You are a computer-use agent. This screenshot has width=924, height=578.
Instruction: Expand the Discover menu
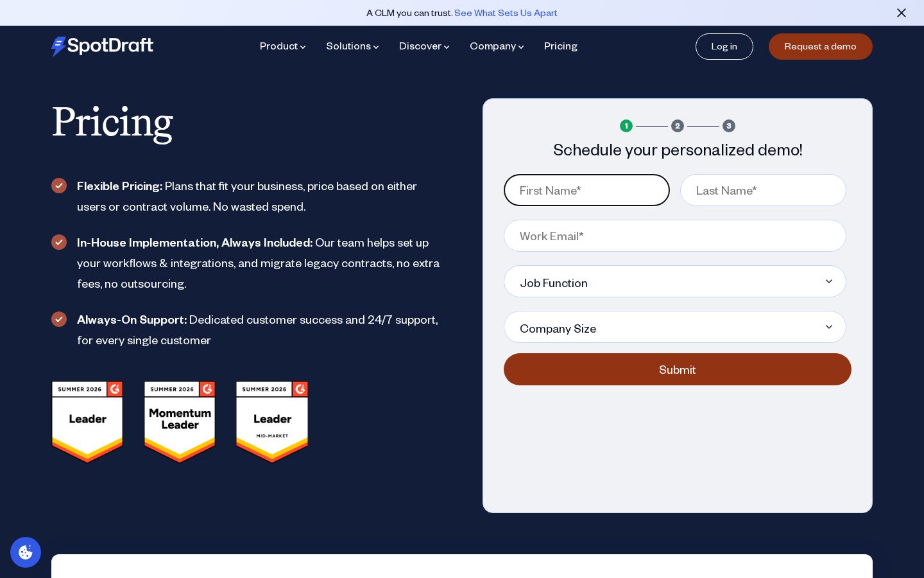click(x=424, y=46)
